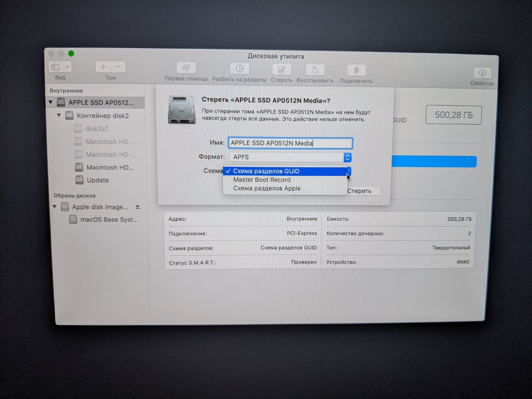Click the Mount (Подключить) toolbar icon
Screen dimensions: 532x399
356,70
